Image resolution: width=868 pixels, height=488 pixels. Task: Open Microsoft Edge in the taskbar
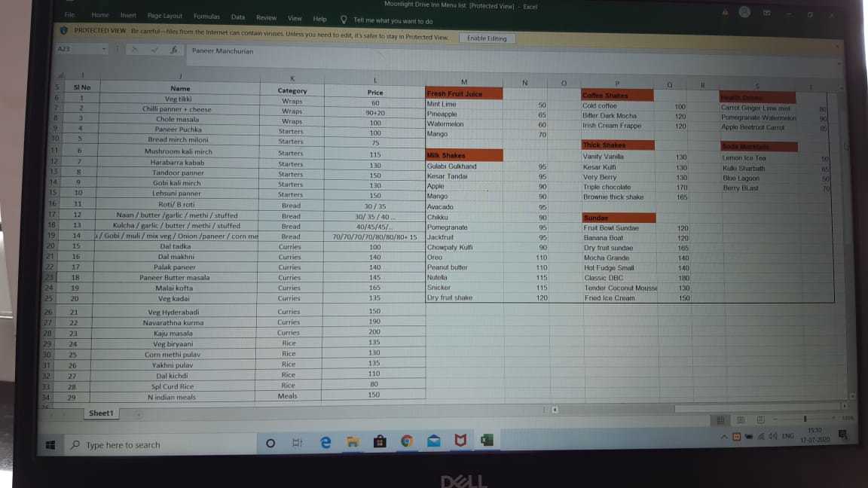[325, 444]
